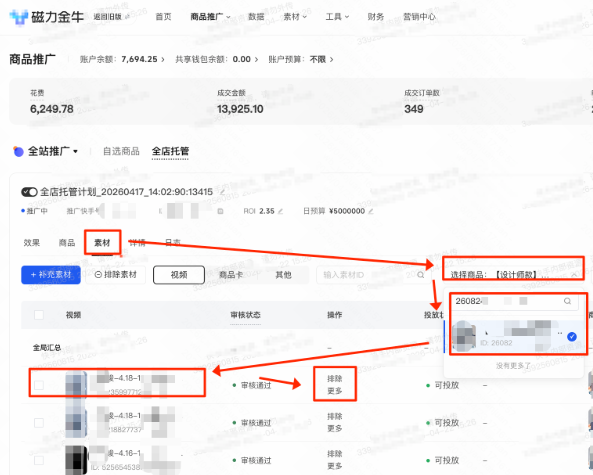Tick checkbox for video ending 35997712
This screenshot has height=475, width=593.
pyautogui.click(x=39, y=385)
